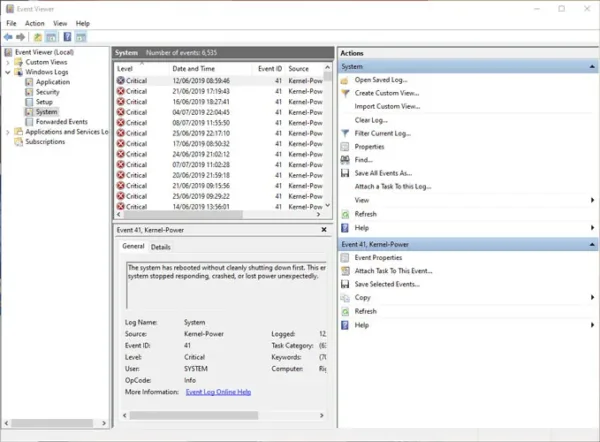Click the Forward arrow toolbar icon

21,37
